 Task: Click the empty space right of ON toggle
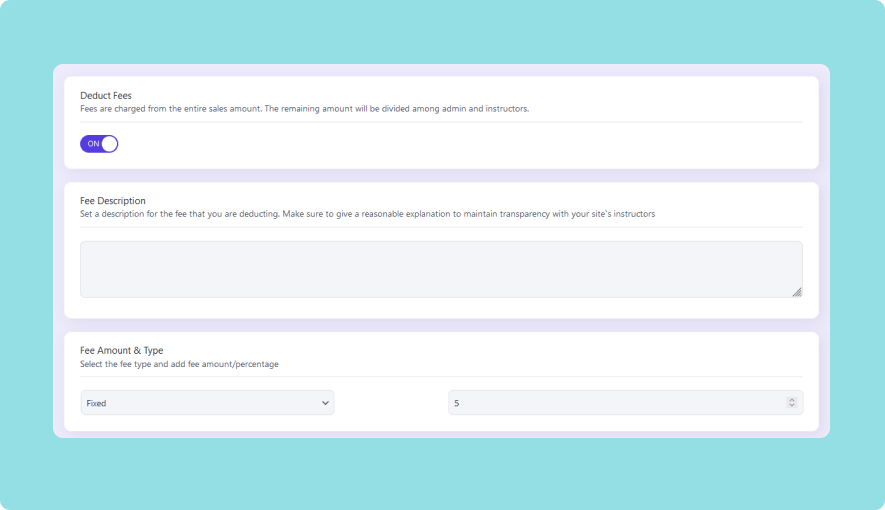tap(450, 145)
